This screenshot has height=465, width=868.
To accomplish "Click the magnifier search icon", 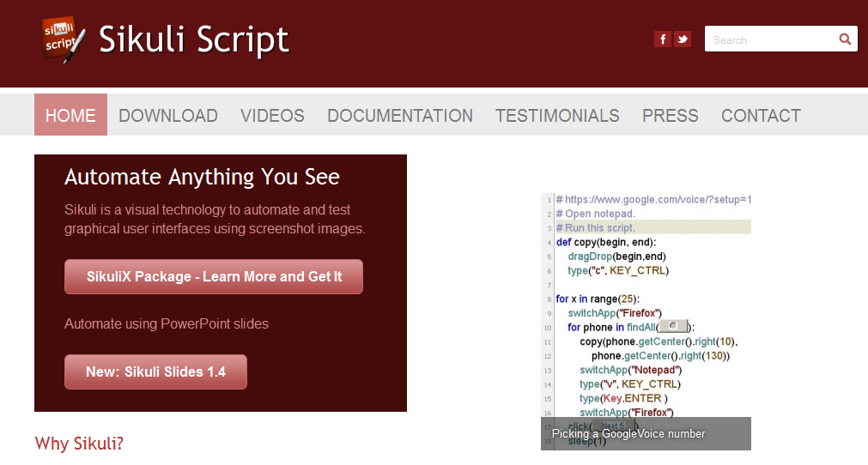I will [x=845, y=39].
